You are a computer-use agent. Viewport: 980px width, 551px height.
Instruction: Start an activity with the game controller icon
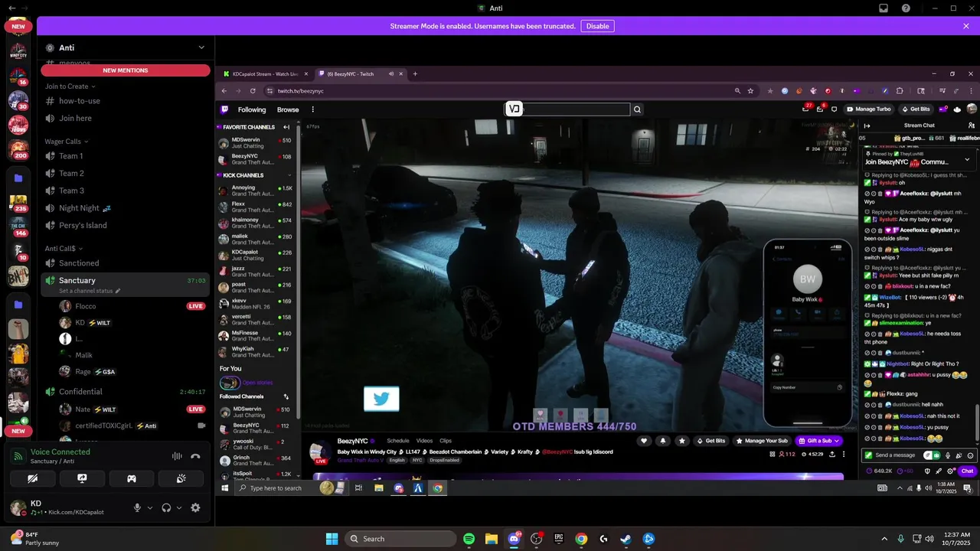click(x=132, y=478)
